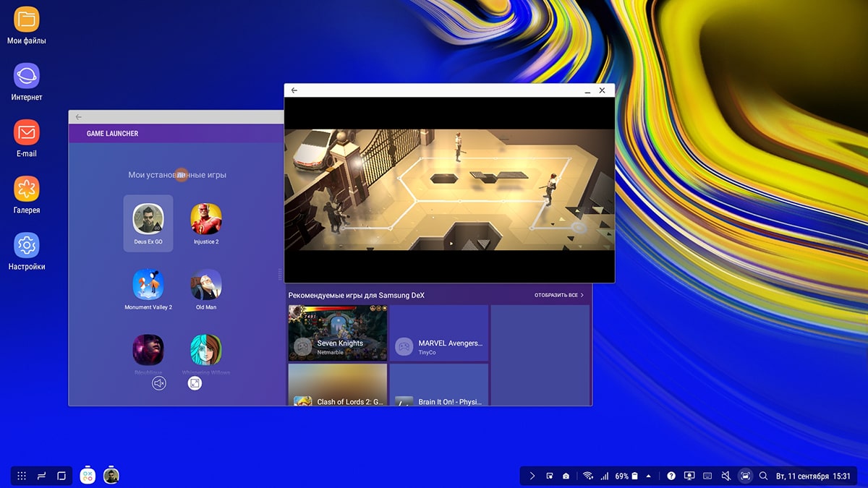This screenshot has width=868, height=488.
Task: Toggle the fullscreen icon in Game Launcher
Action: (195, 383)
